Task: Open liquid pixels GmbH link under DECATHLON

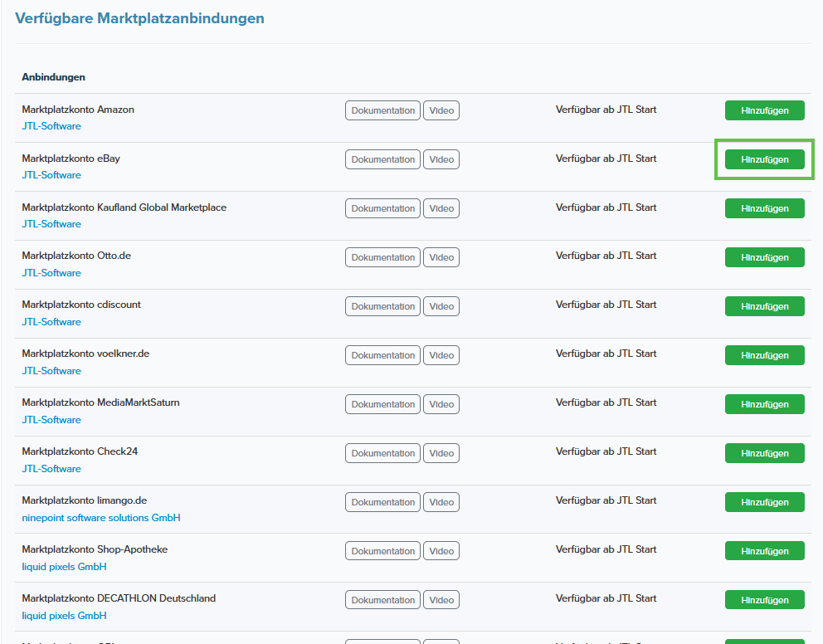Action: 64,616
